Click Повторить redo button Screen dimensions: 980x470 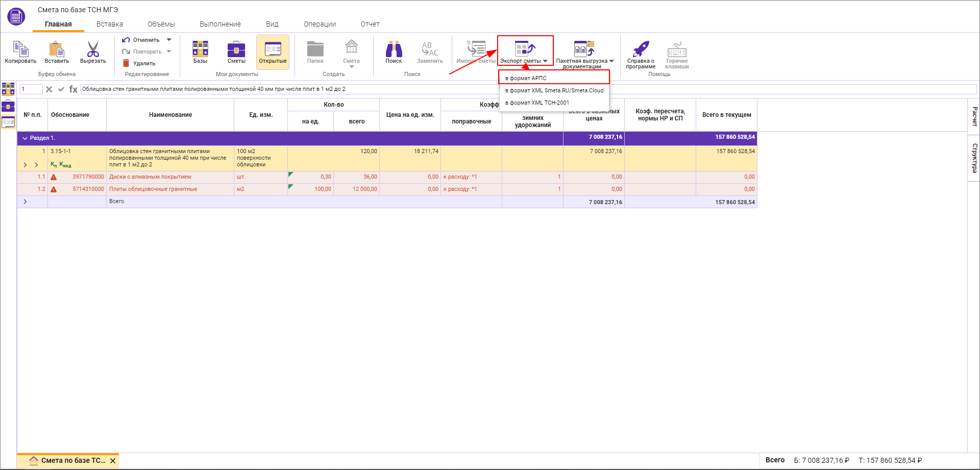142,52
